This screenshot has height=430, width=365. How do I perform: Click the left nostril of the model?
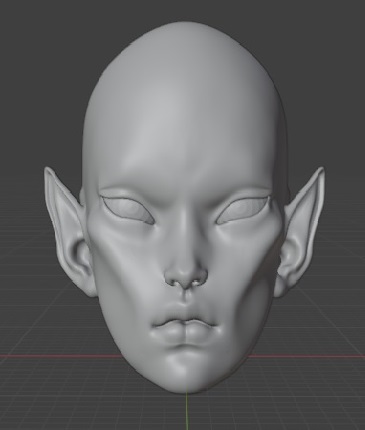(x=172, y=282)
